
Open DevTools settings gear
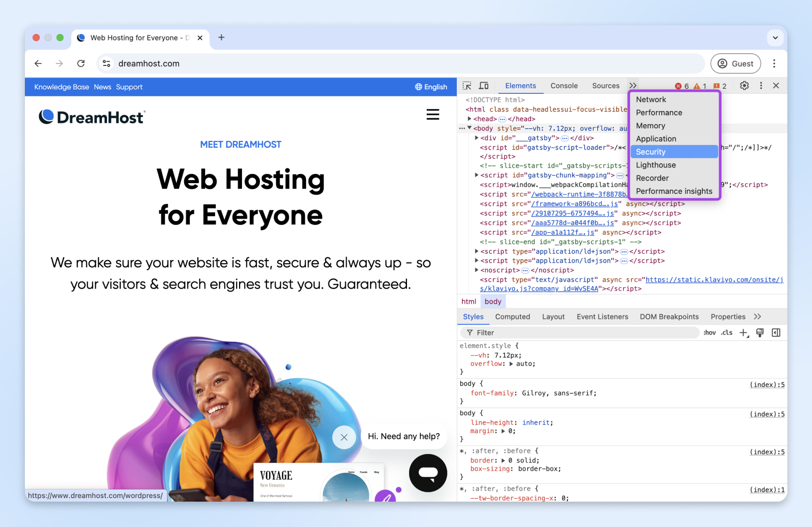(x=744, y=85)
